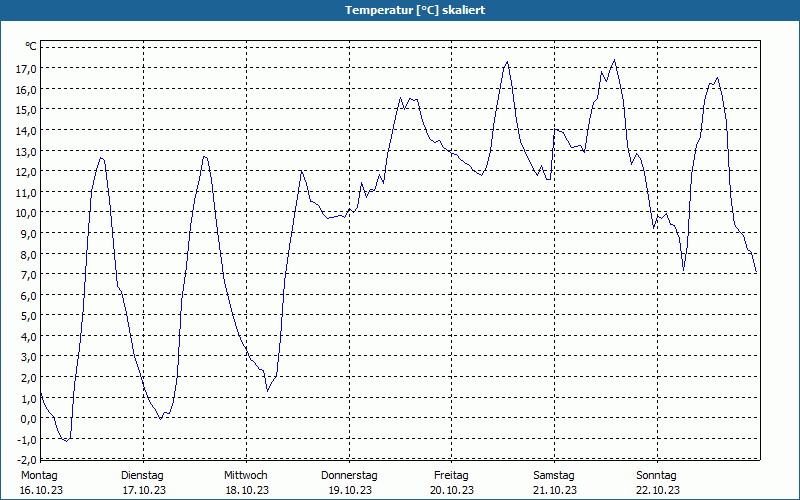Click the Dienstag day label
The height and width of the screenshot is (500, 800).
[142, 476]
